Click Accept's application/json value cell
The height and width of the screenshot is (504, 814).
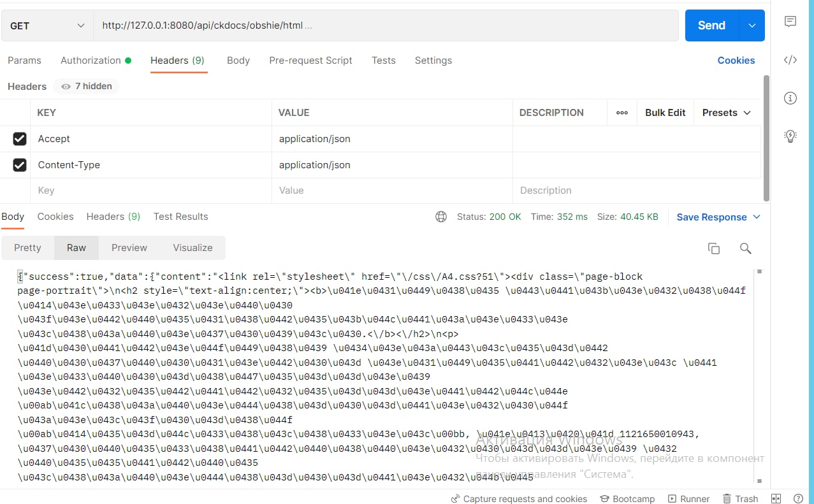392,139
